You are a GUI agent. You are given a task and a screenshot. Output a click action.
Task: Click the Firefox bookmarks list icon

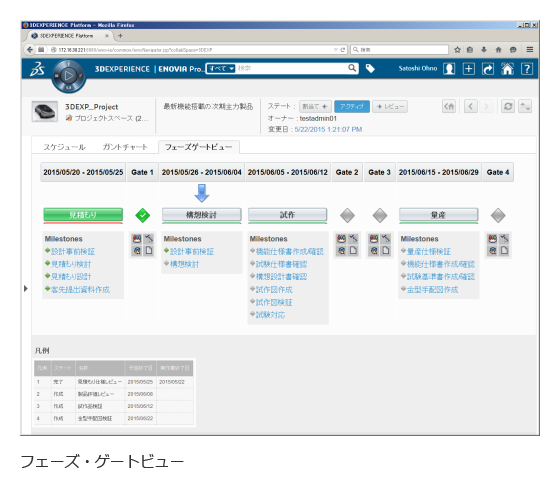click(470, 50)
